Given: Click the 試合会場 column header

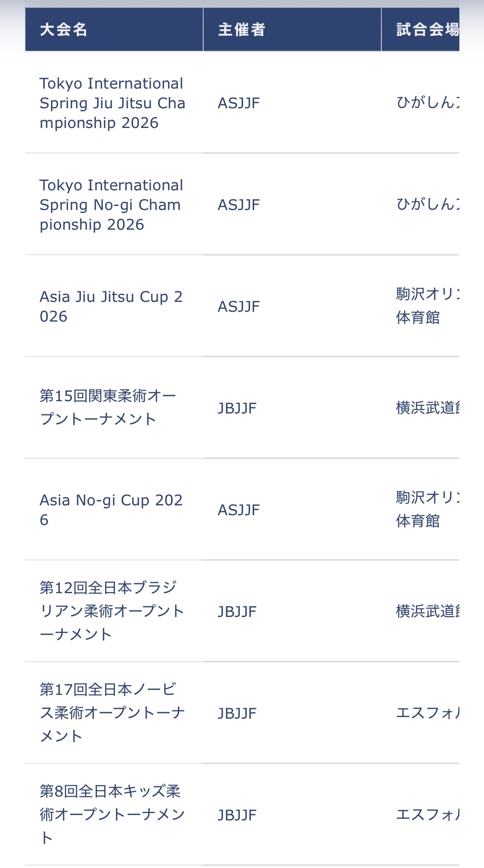Looking at the screenshot, I should tap(427, 30).
